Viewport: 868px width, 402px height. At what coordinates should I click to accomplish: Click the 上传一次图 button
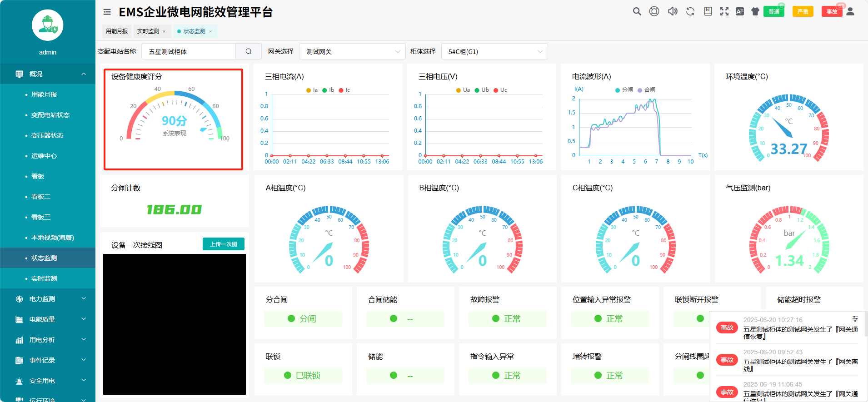coord(223,244)
